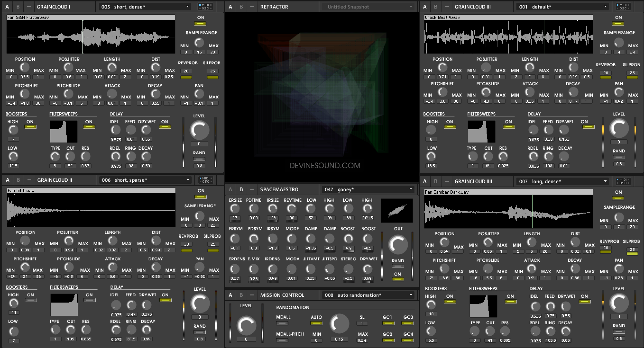Click the minus icon in Refractor header
The width and height of the screenshot is (644, 348).
[252, 7]
